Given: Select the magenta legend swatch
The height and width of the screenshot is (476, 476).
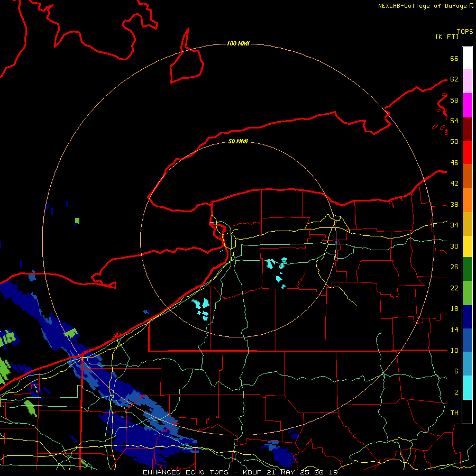Looking at the screenshot, I should coord(467,105).
